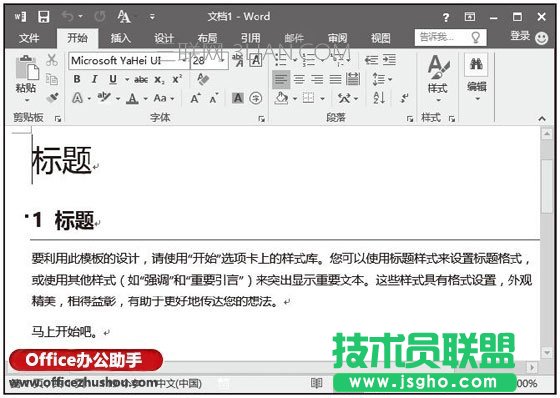Click the 告诉我 search box

click(x=450, y=37)
